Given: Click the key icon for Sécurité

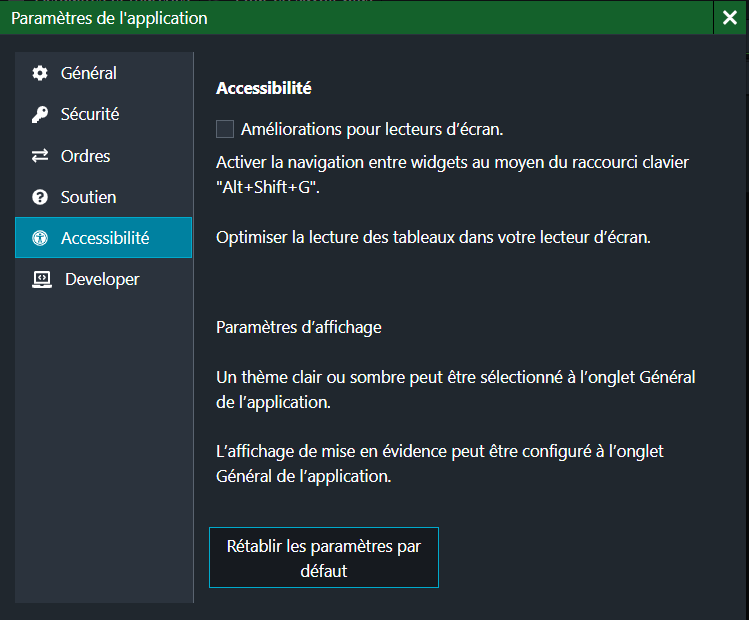Looking at the screenshot, I should coord(40,115).
